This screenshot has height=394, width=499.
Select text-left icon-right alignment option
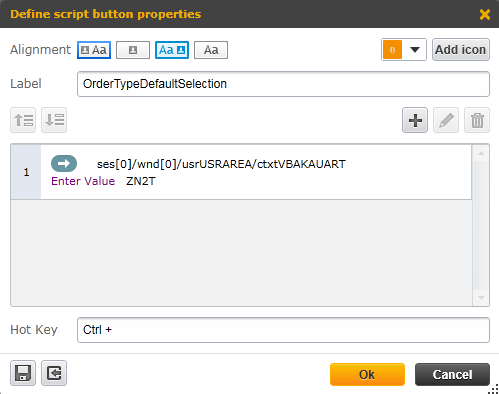[x=172, y=50]
